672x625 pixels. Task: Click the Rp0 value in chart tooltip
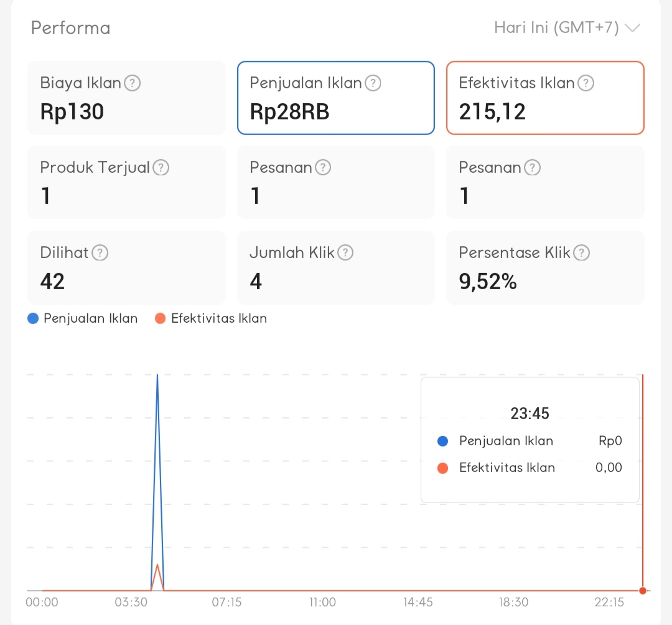[x=610, y=441]
